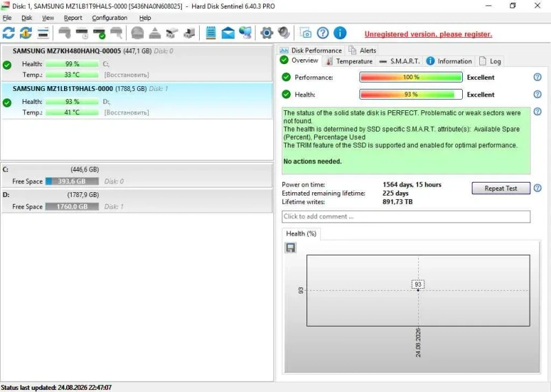Click the 225 days remaining lifetime value
Screen dimensions: 551x392
point(395,194)
